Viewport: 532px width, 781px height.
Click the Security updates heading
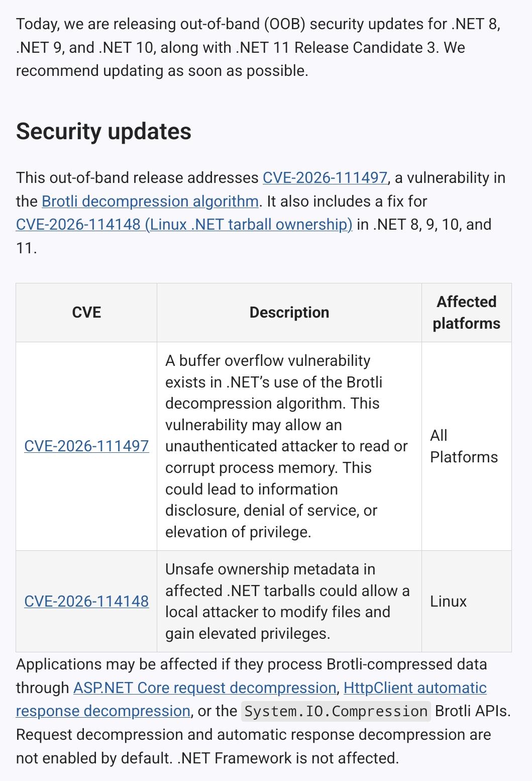103,131
